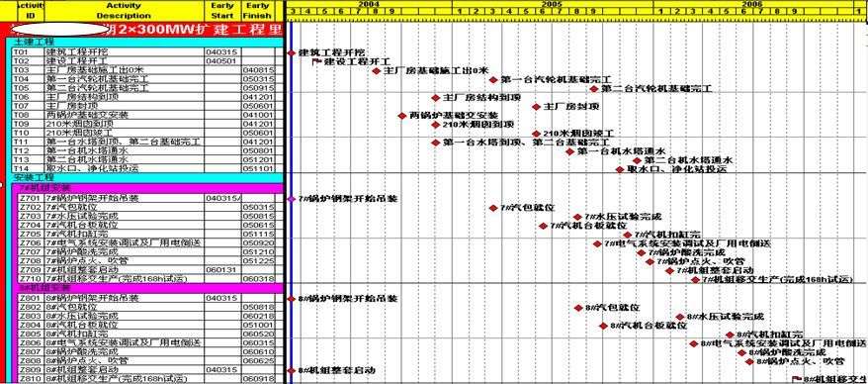The height and width of the screenshot is (384, 868).
Task: Click Activity ID cell T07
Action: coord(28,106)
